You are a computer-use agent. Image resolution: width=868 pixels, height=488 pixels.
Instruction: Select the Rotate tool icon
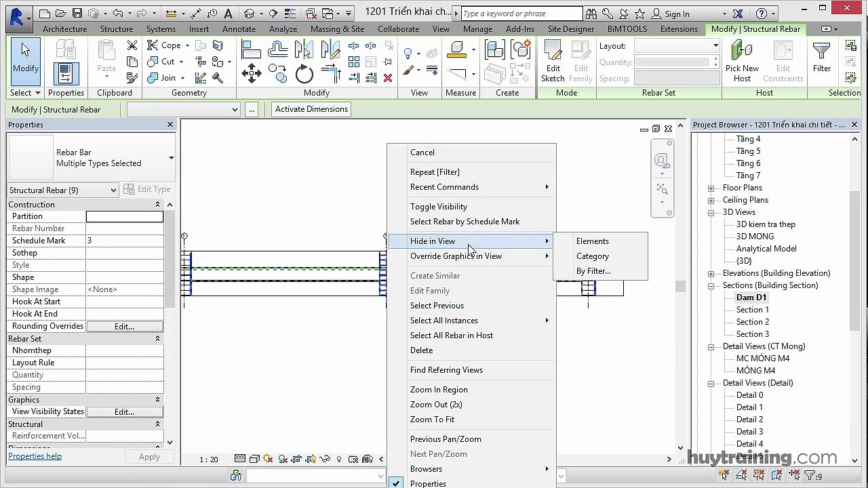click(x=304, y=75)
